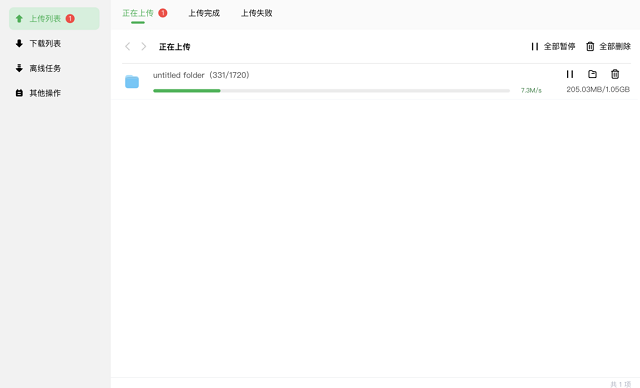Screen dimensions: 640x388
Task: Open the 上传列表 upload list
Action: [54, 19]
